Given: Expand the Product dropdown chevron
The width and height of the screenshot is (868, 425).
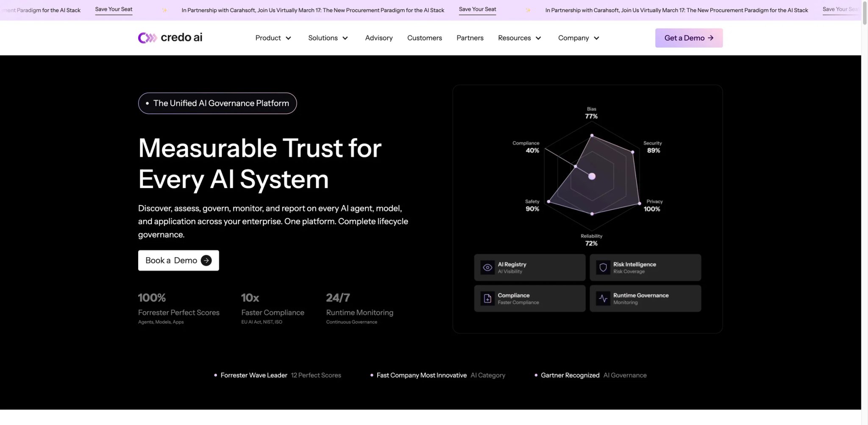Looking at the screenshot, I should 288,38.
